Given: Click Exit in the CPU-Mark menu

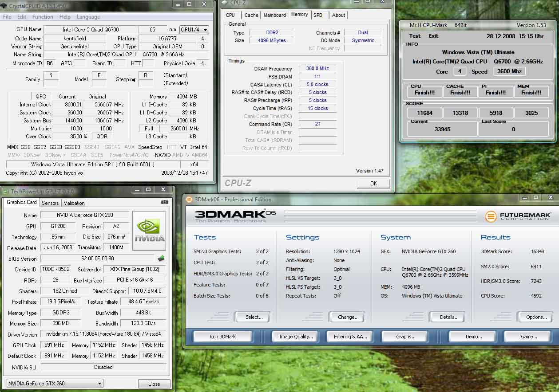Looking at the screenshot, I should (x=433, y=36).
